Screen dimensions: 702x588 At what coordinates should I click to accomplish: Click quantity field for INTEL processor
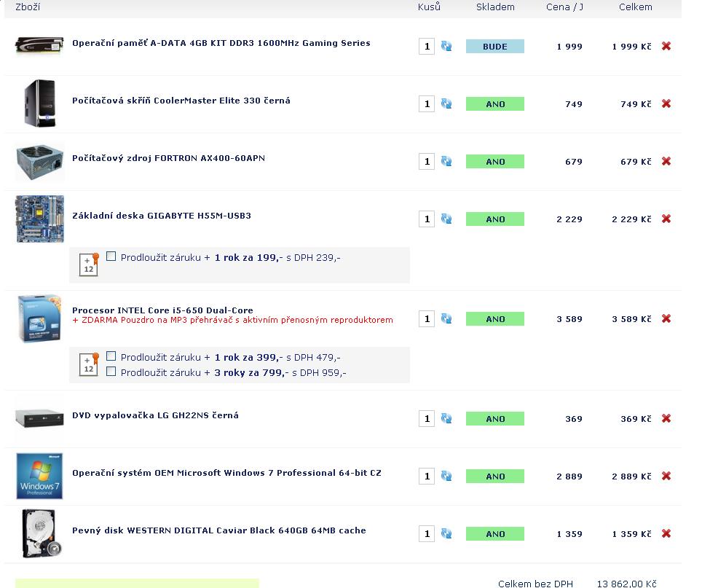[x=427, y=319]
